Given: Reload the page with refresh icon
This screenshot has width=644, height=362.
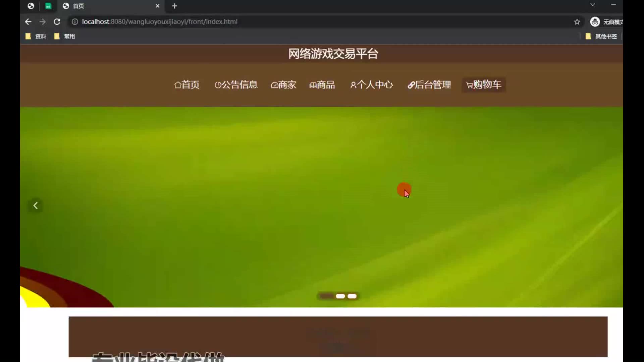Looking at the screenshot, I should point(57,22).
